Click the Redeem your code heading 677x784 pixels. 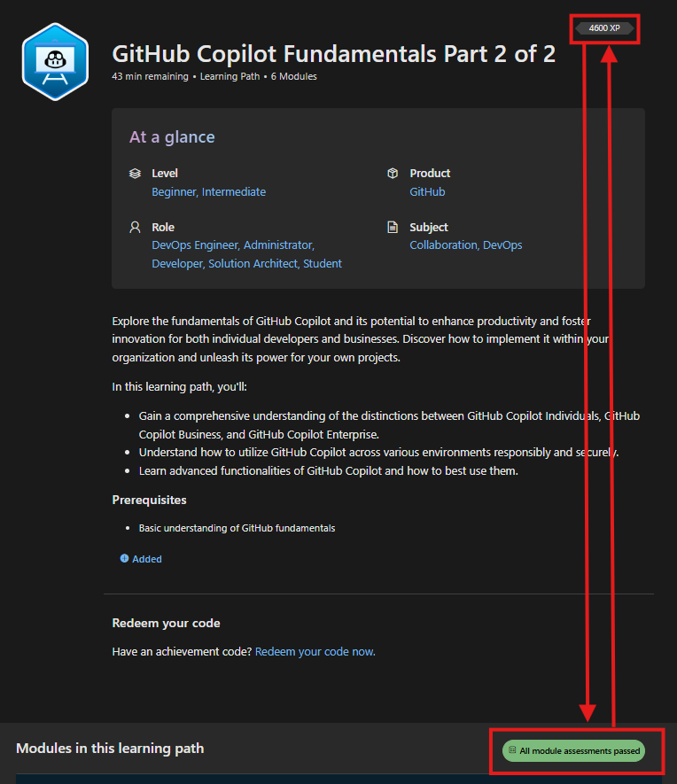tap(166, 623)
